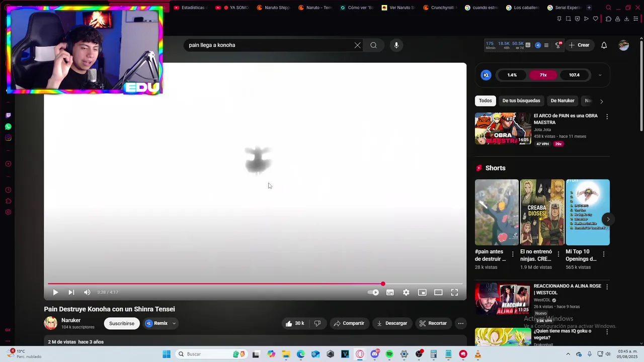Switch to theater mode
The image size is (644, 362).
pyautogui.click(x=438, y=292)
